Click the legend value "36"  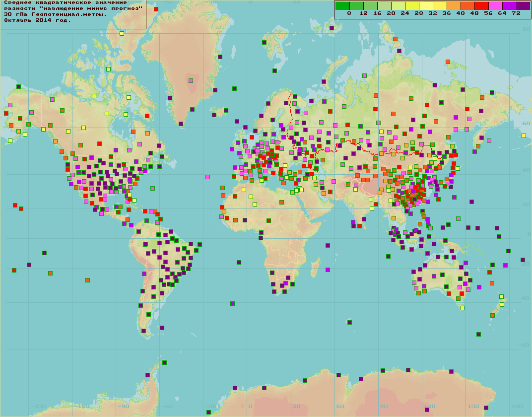click(447, 13)
